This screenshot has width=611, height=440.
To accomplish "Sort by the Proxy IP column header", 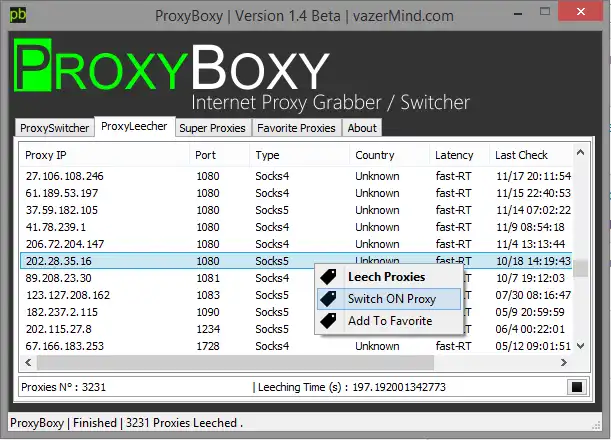I will click(104, 155).
